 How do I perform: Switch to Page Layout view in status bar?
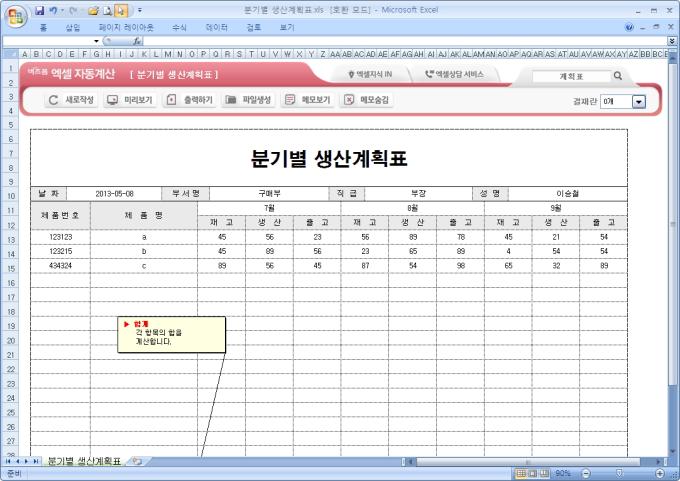(533, 473)
